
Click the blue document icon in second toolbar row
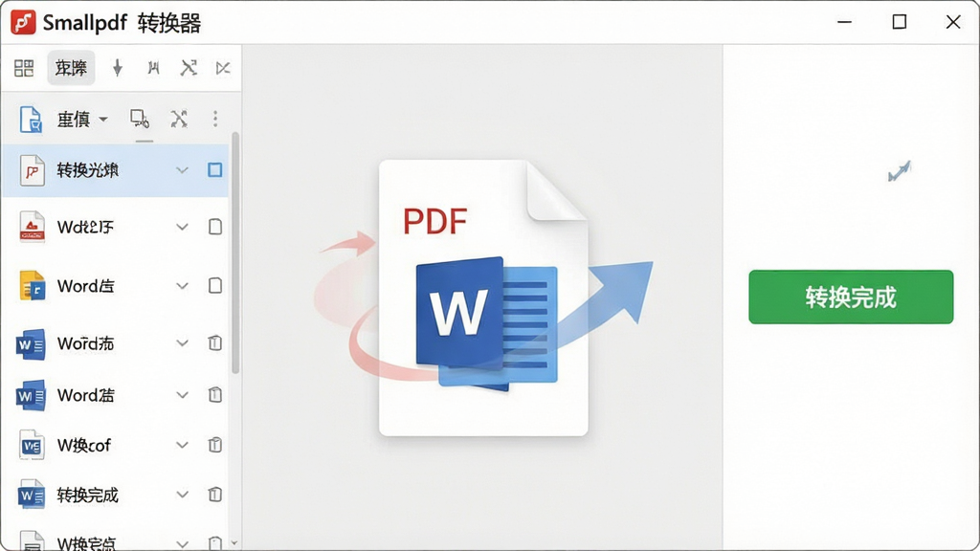pos(30,120)
